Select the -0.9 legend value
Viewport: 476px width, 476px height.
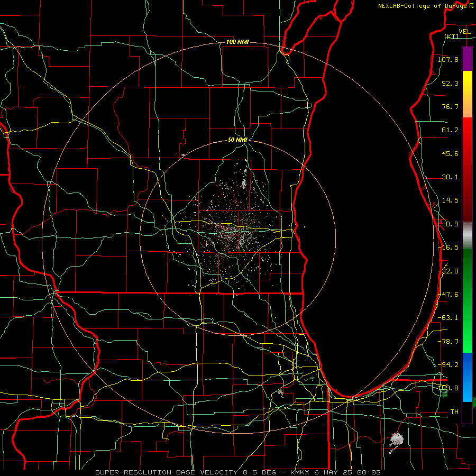pyautogui.click(x=450, y=224)
